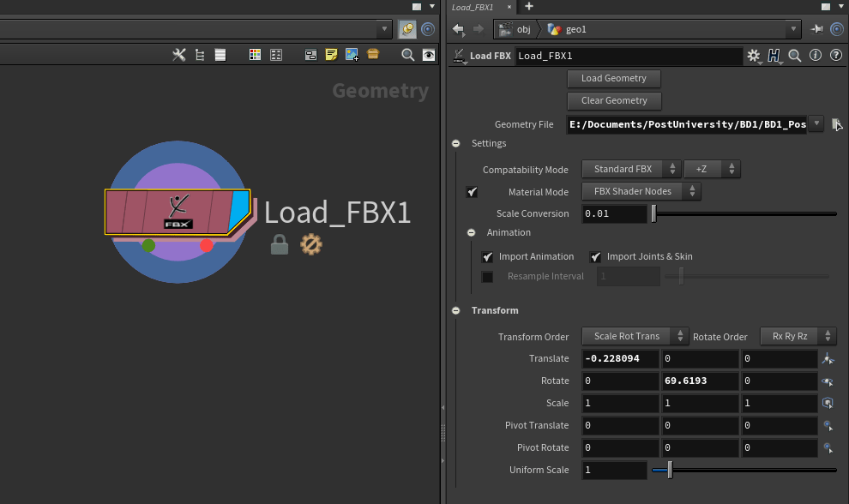Open the parameter gear menu icon
This screenshot has width=849, height=504.
pos(753,56)
